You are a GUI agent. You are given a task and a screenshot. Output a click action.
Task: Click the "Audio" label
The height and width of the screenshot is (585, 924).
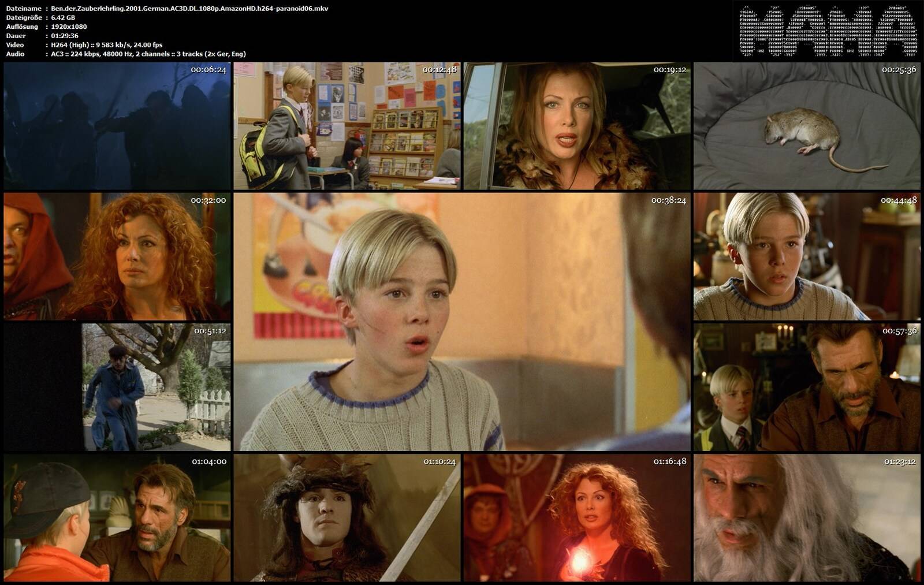pos(15,54)
